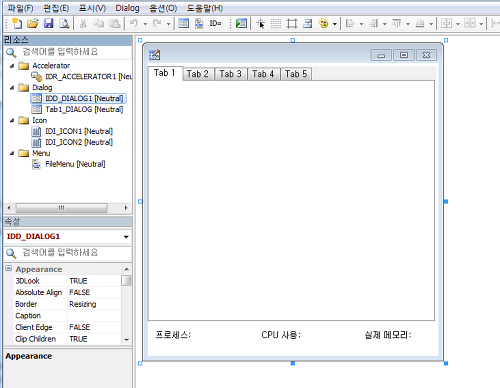This screenshot has width=500, height=388.
Task: Click the Copy toolbar icon
Action: click(x=99, y=23)
